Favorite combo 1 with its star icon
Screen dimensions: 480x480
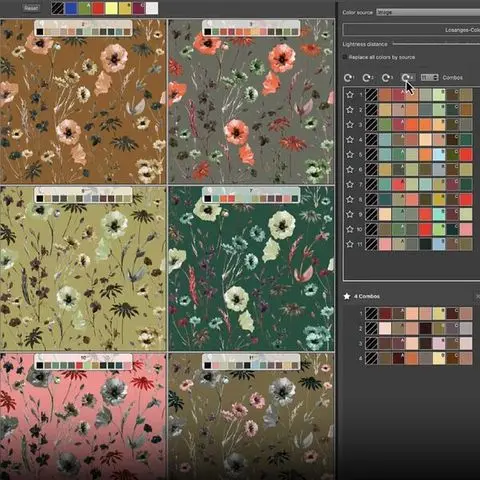(x=350, y=95)
